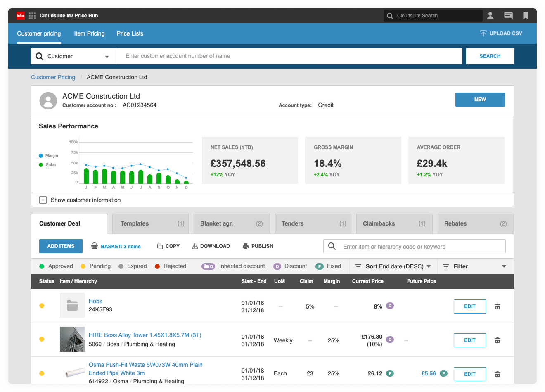545x392 pixels.
Task: Click the copy icon beside COPY
Action: 160,246
